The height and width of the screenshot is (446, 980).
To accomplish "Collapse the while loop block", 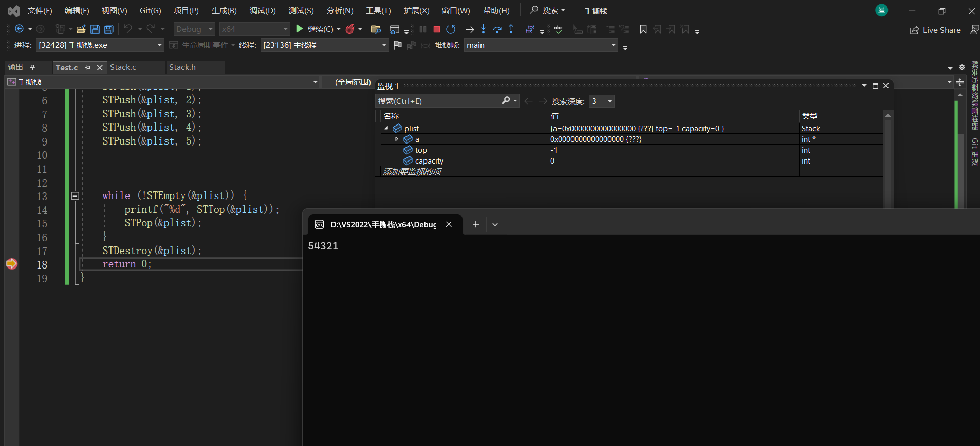I will pos(75,195).
